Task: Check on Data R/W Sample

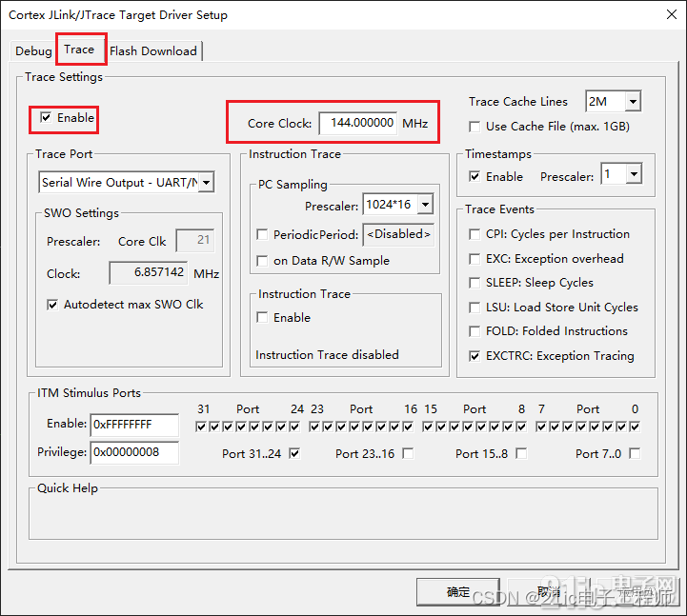Action: tap(262, 261)
